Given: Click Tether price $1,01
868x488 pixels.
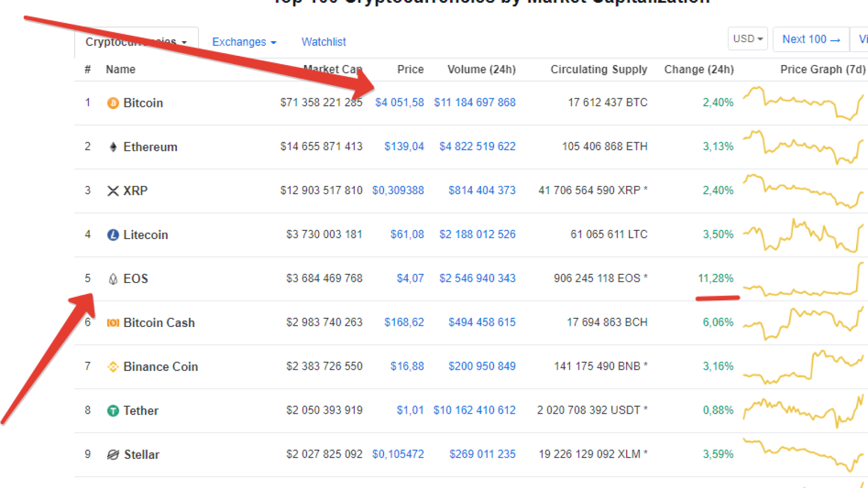Looking at the screenshot, I should (410, 410).
